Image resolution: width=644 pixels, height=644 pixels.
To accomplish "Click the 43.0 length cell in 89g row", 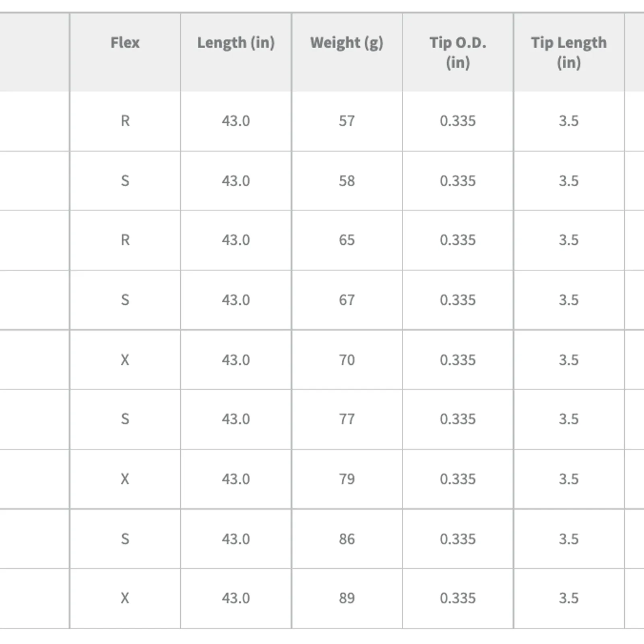I will pos(236,599).
